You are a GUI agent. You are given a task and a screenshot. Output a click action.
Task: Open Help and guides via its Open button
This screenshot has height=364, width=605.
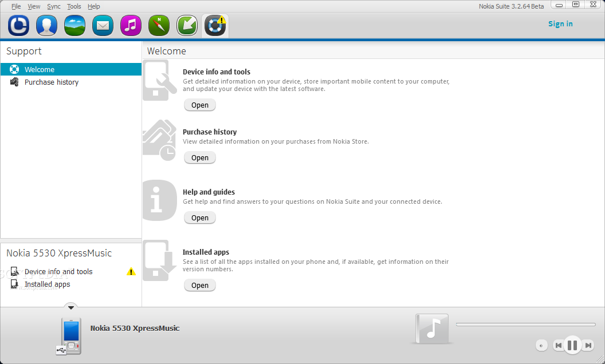200,218
